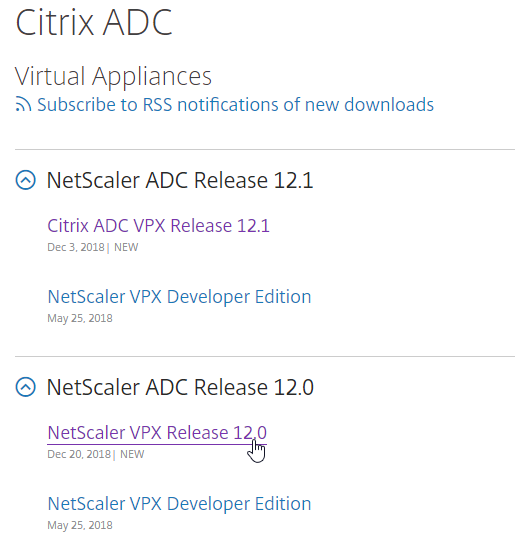Click the RSS feed icon
Image resolution: width=515 pixels, height=542 pixels.
click(24, 104)
